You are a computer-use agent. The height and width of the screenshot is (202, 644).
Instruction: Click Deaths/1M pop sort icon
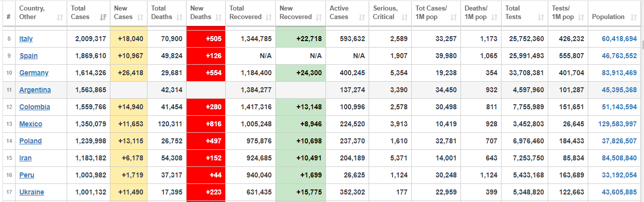click(494, 18)
